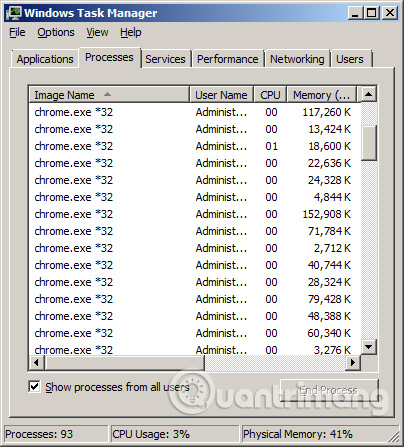Image resolution: width=404 pixels, height=447 pixels.
Task: Select the chrome.exe row using 40,744 K
Action: [x=195, y=265]
